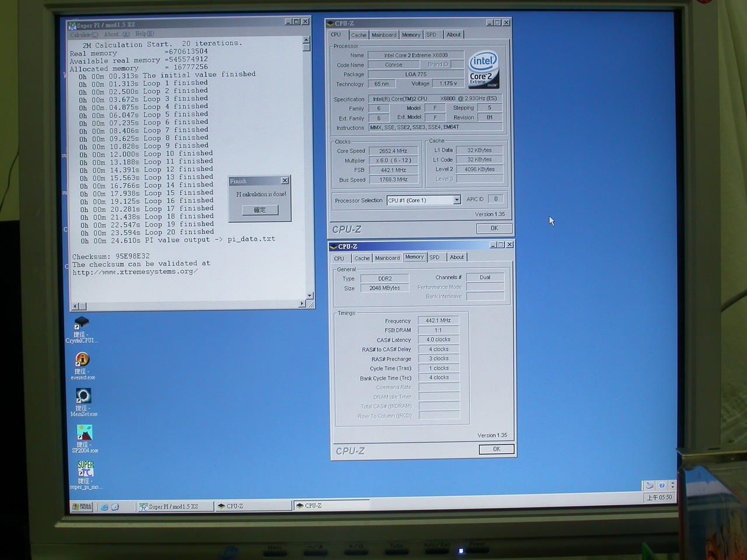Click the Multiplier x 6.0 value
The height and width of the screenshot is (560, 747).
coord(393,160)
